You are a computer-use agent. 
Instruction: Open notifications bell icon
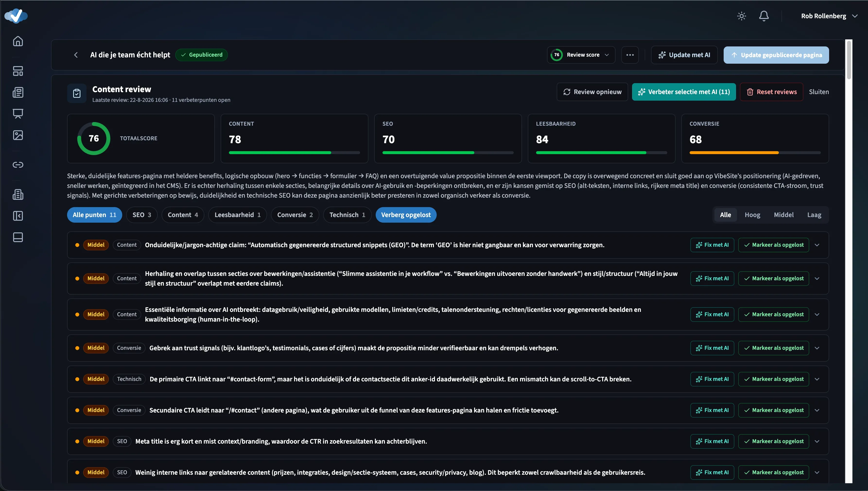click(x=764, y=16)
